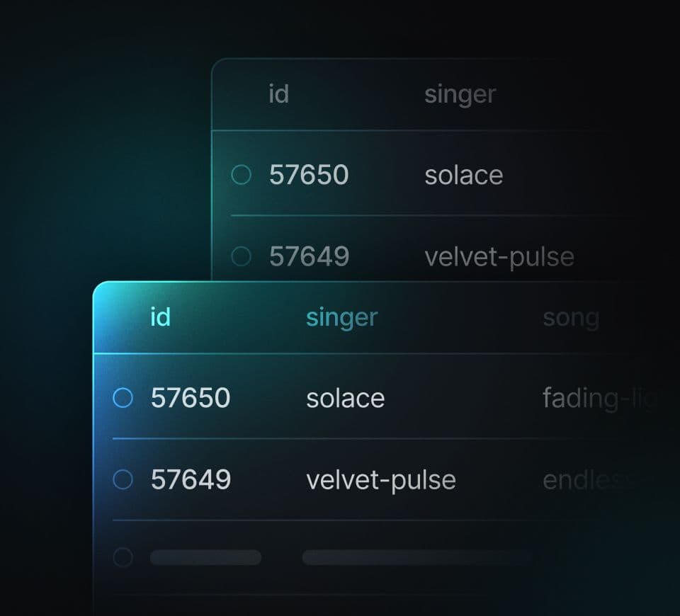Click the singer header in the back table
Viewport: 680px width, 616px height.
460,93
